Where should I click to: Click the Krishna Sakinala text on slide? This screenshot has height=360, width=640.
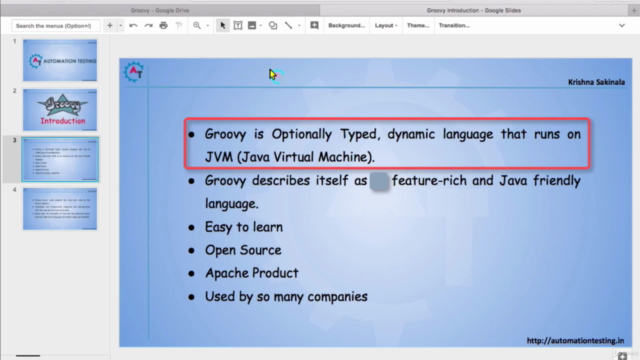(x=596, y=82)
